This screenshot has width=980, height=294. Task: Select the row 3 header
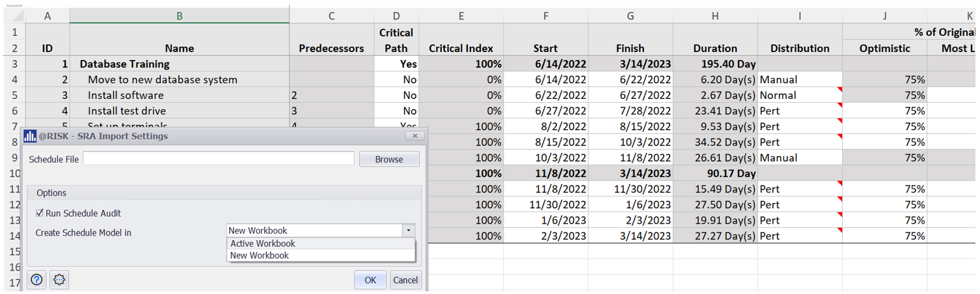tap(14, 64)
